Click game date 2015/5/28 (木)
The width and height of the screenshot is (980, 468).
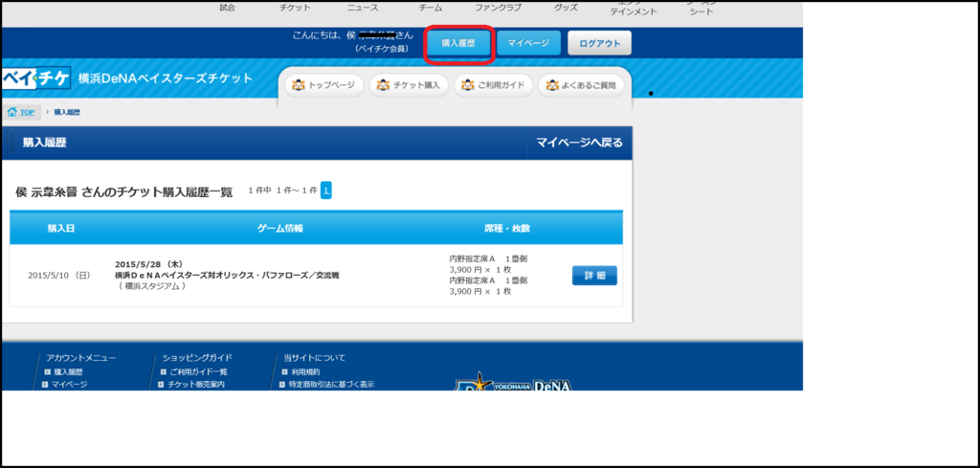[148, 264]
